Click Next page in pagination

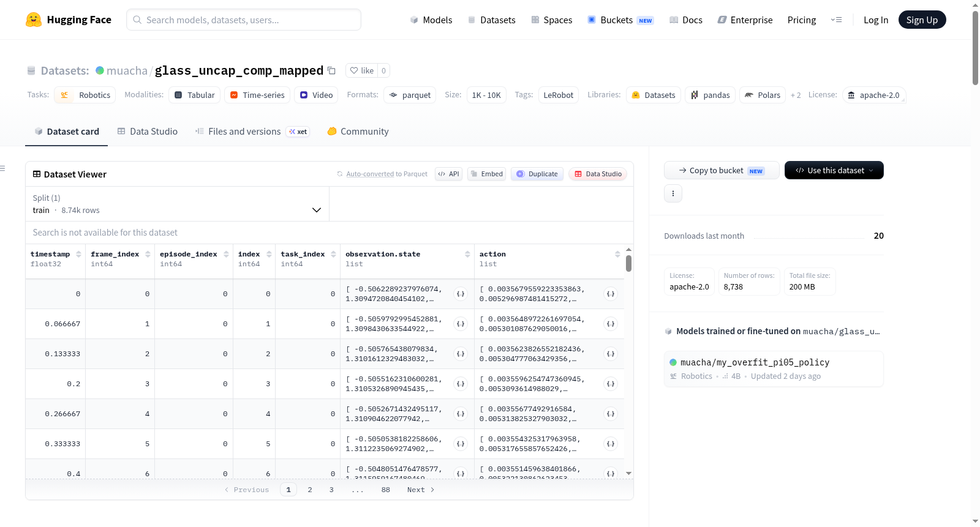[x=421, y=490]
